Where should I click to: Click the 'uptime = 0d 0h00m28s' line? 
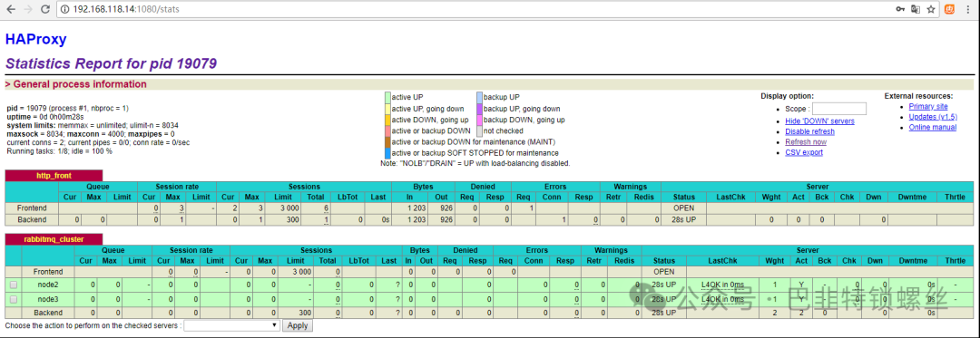pyautogui.click(x=45, y=117)
